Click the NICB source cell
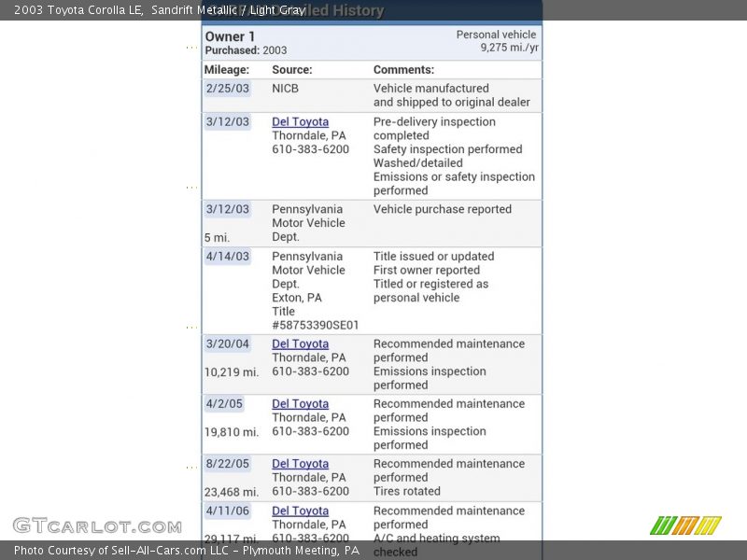Image resolution: width=747 pixels, height=560 pixels. [x=286, y=89]
